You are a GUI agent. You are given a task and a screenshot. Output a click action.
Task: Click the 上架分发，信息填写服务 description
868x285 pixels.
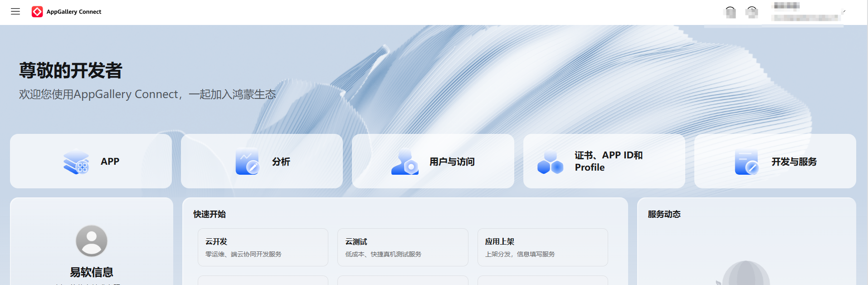point(520,254)
